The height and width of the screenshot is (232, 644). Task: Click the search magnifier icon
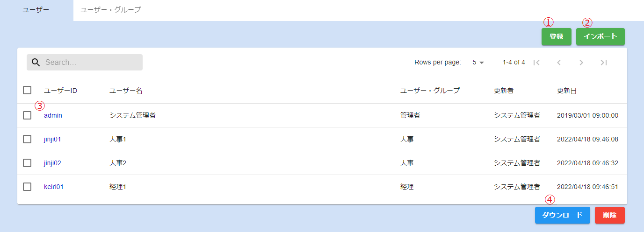[36, 63]
